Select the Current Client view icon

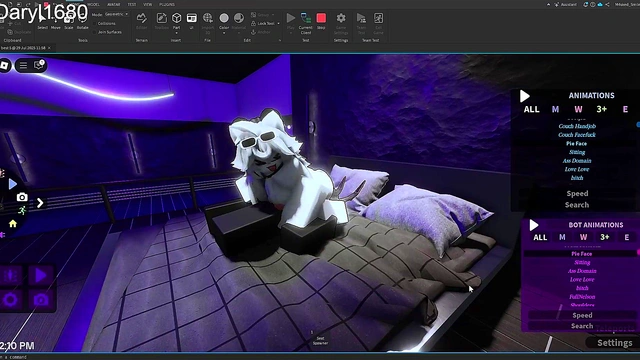pyautogui.click(x=305, y=22)
